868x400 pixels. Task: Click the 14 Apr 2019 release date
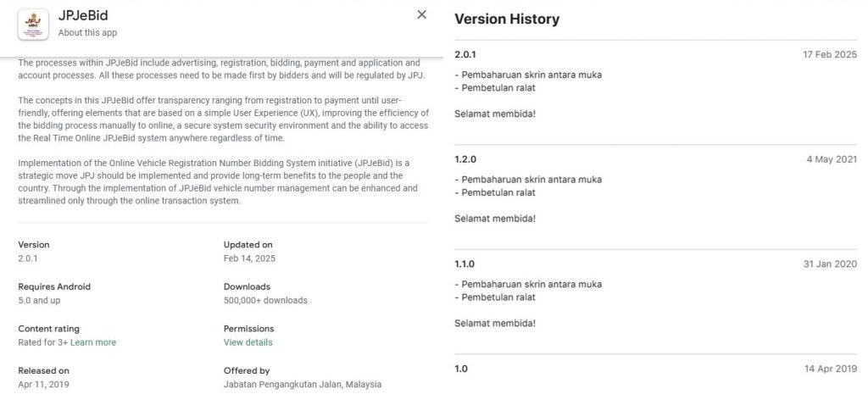(831, 369)
